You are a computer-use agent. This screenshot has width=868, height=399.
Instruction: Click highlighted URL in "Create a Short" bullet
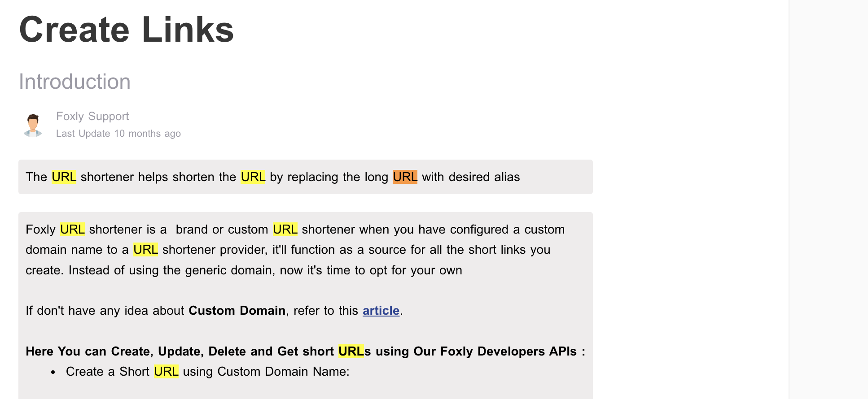pos(166,372)
